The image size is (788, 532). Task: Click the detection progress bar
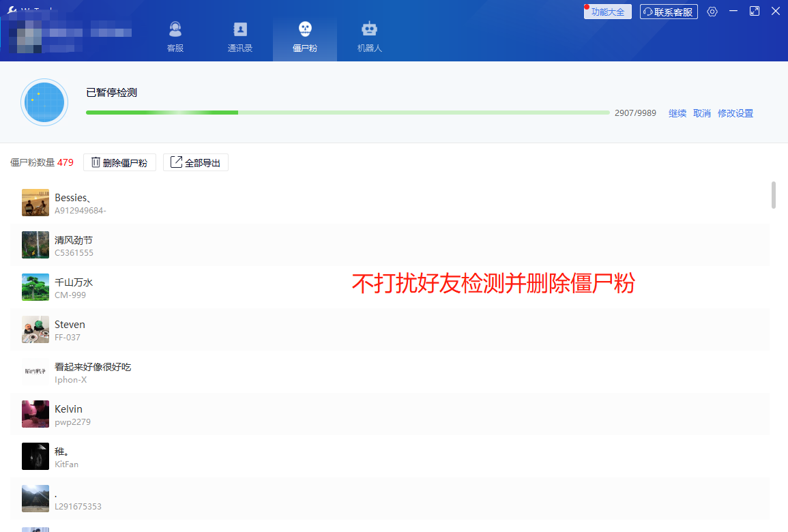click(347, 113)
